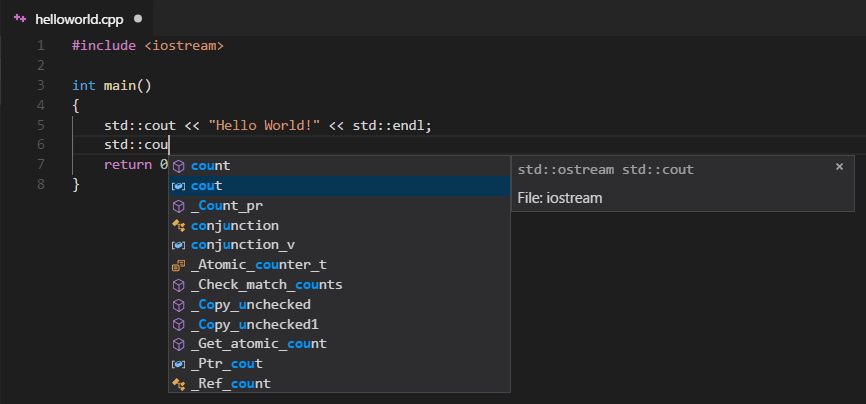This screenshot has height=404, width=866.
Task: Place cursor on the #include <iostream> line
Action: (148, 46)
